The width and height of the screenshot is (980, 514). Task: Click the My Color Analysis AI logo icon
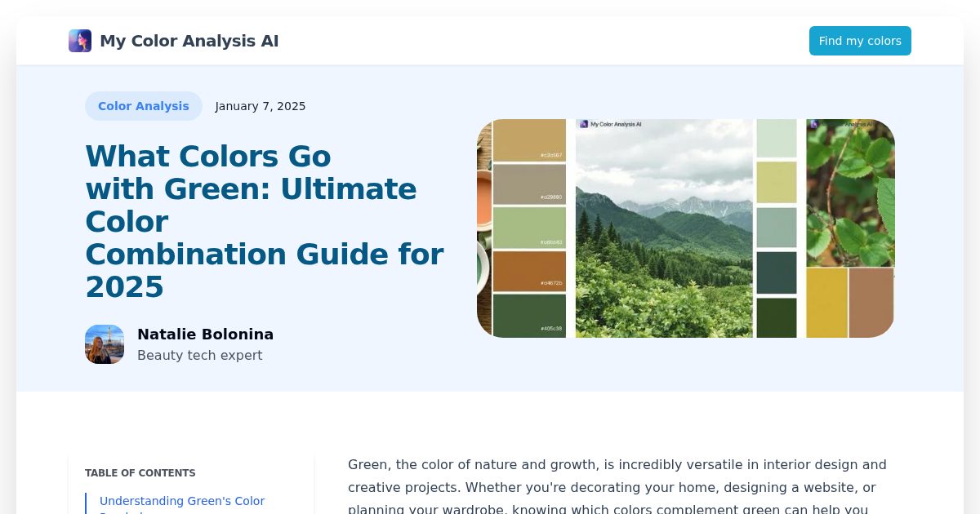point(79,40)
